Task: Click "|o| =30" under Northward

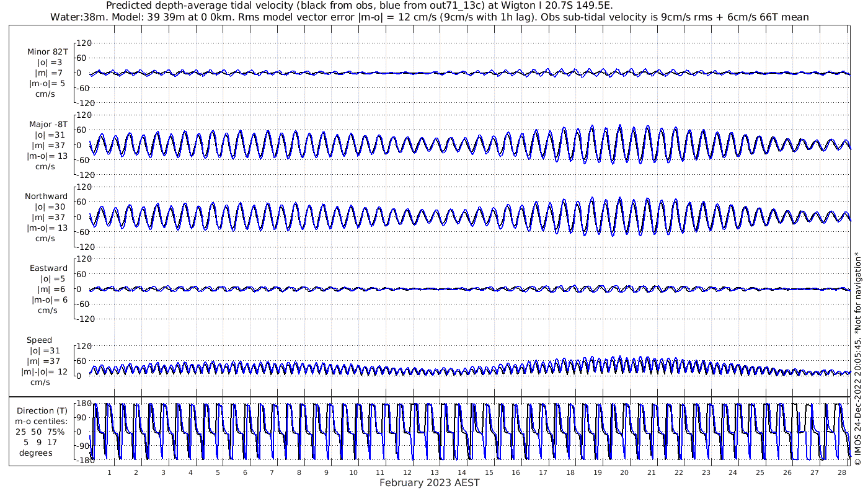Action: coord(49,207)
